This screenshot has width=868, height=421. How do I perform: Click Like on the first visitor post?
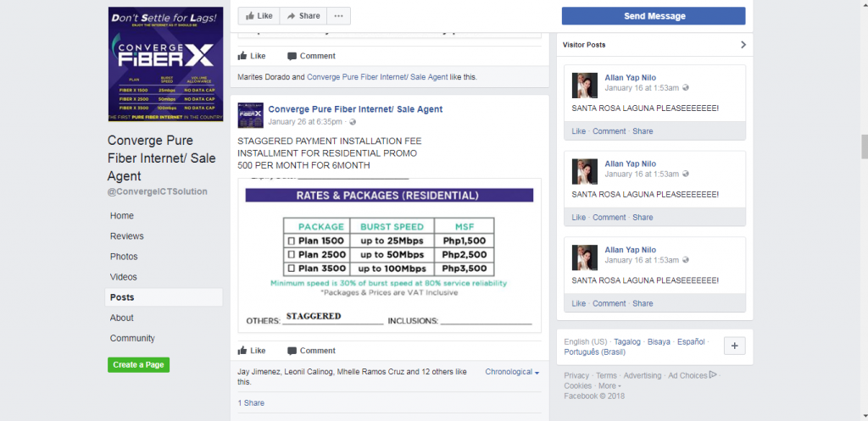578,131
